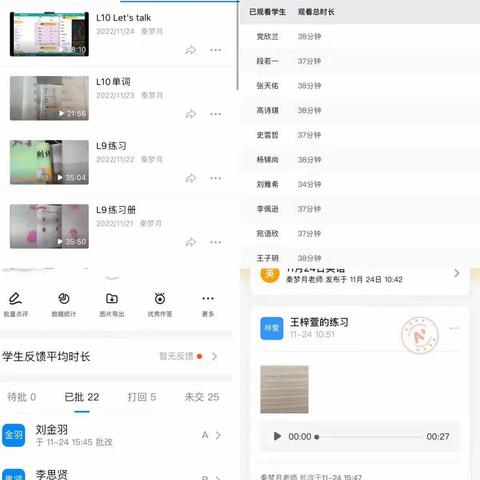Open the submitted homework photo thumbnail

coord(284,389)
